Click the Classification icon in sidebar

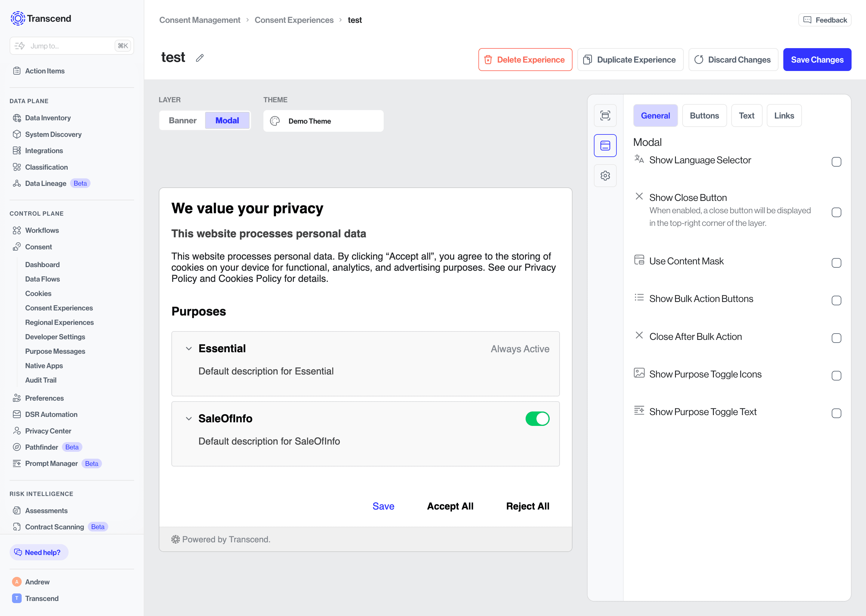pyautogui.click(x=17, y=167)
